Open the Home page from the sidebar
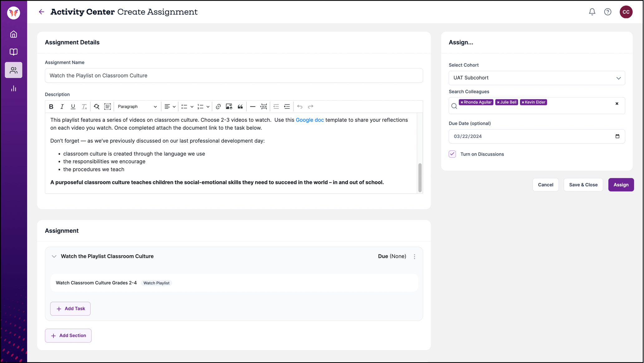 click(x=13, y=34)
